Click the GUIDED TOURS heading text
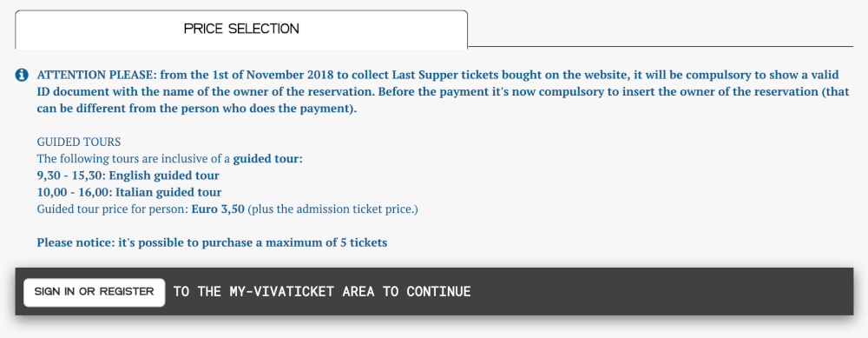 coord(79,142)
